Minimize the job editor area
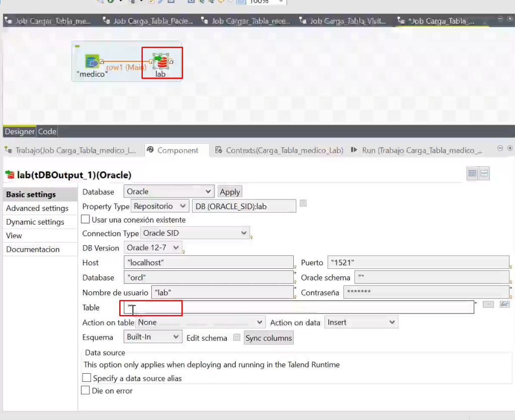Image resolution: width=515 pixels, height=420 pixels. click(x=500, y=19)
